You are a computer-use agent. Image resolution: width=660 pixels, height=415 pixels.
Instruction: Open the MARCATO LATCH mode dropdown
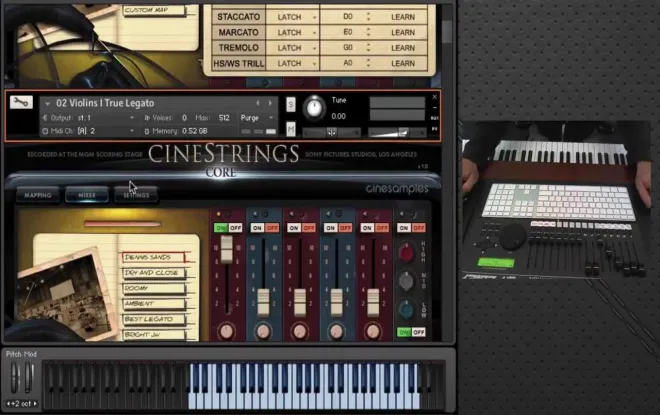tap(314, 32)
